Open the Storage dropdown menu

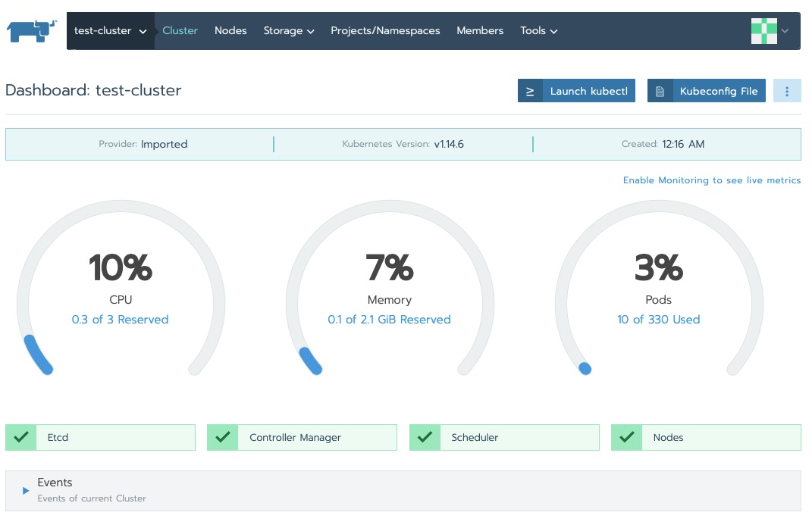click(x=288, y=31)
